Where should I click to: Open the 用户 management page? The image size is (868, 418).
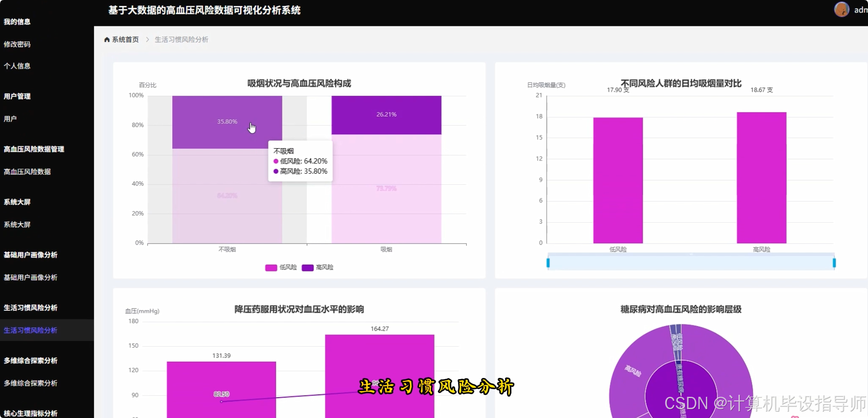click(x=10, y=118)
